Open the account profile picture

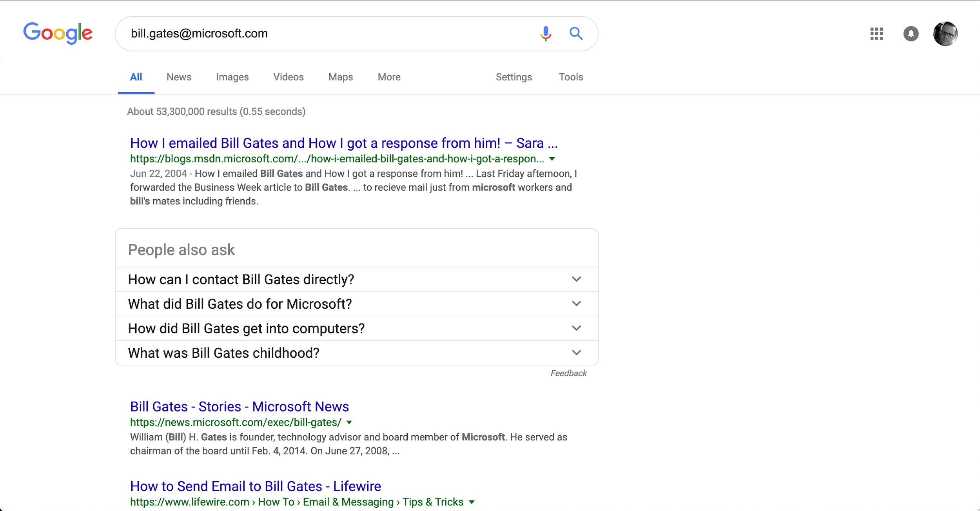point(945,34)
